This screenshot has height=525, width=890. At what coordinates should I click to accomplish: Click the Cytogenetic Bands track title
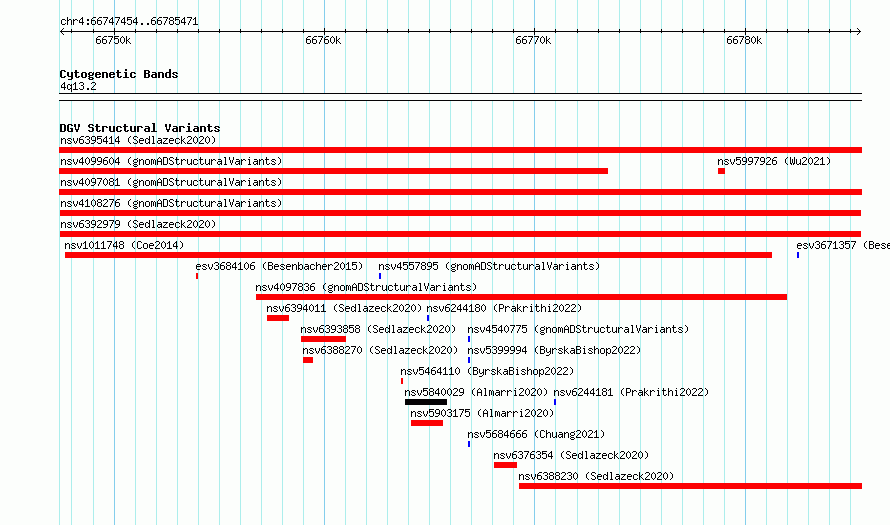click(x=119, y=74)
